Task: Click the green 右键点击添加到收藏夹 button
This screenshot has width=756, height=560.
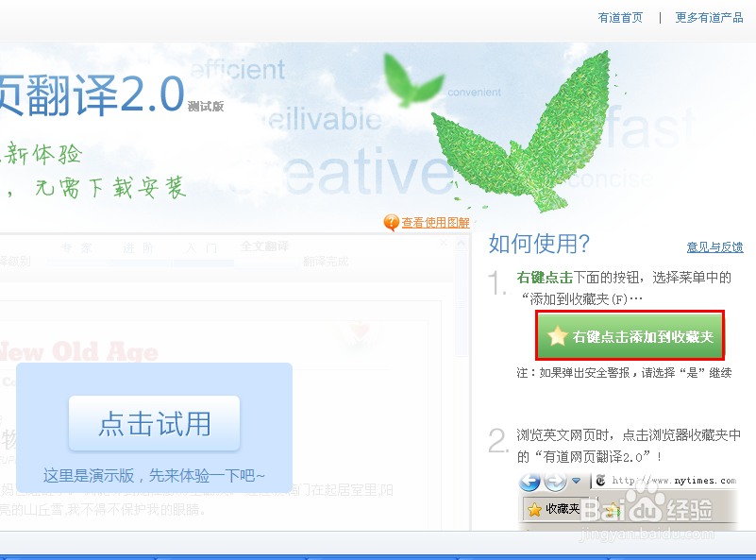Action: pos(630,336)
